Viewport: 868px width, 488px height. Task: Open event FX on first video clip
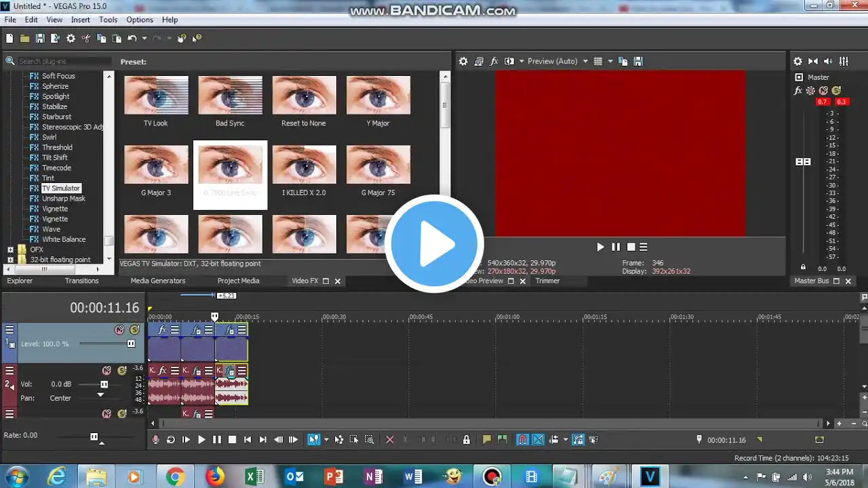point(162,330)
